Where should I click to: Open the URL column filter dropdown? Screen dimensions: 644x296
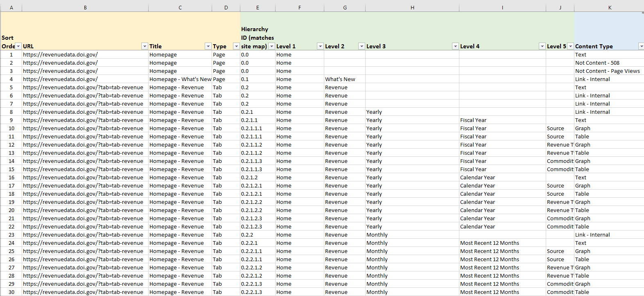coord(144,46)
